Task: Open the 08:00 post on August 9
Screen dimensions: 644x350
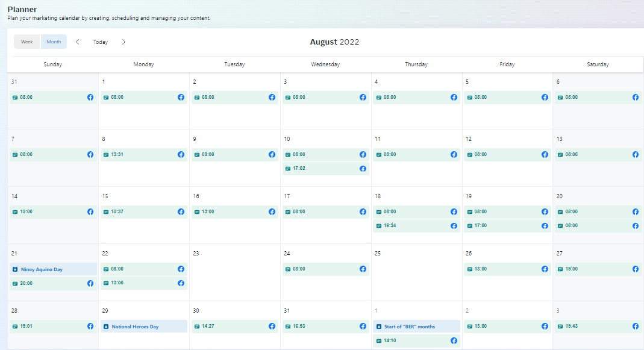Action: pos(235,154)
